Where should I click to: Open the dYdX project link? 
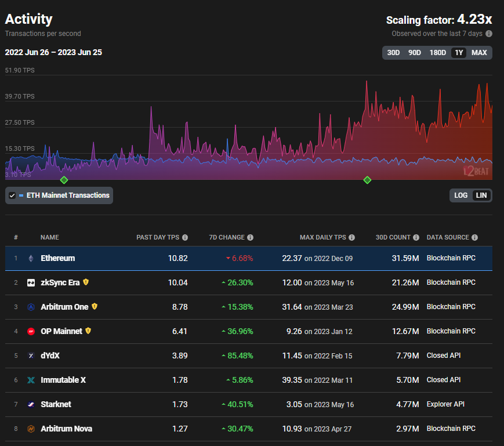[x=50, y=356]
